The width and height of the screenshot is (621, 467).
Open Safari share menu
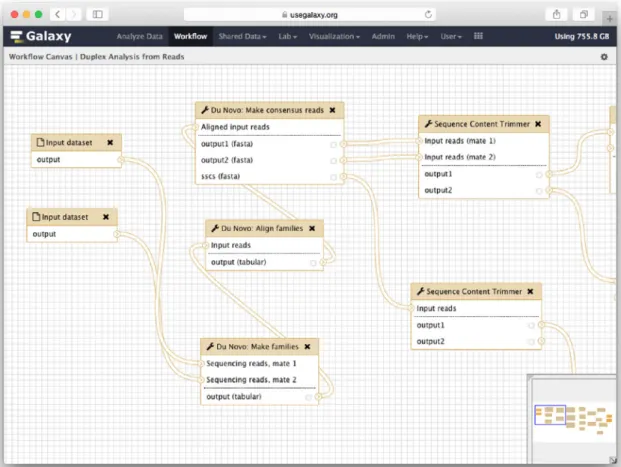(556, 15)
